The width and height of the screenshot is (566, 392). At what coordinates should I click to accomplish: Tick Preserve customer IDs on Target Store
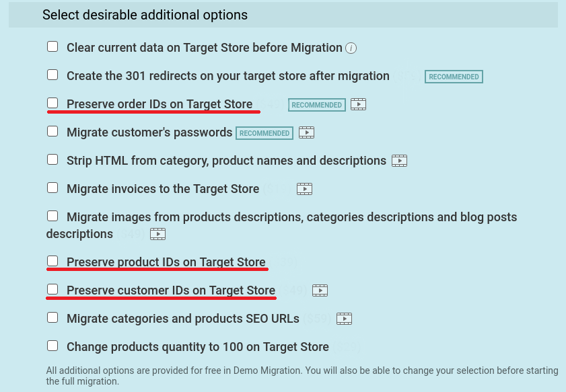click(x=52, y=289)
